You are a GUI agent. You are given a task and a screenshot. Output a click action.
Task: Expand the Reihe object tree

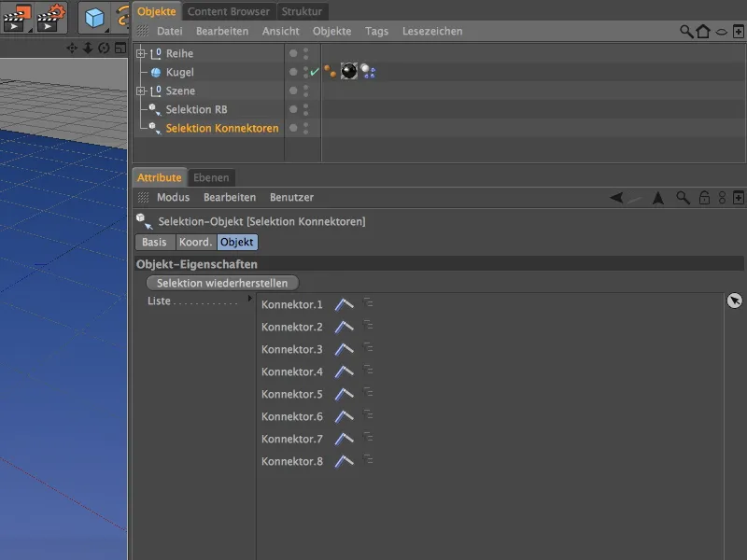[x=141, y=53]
